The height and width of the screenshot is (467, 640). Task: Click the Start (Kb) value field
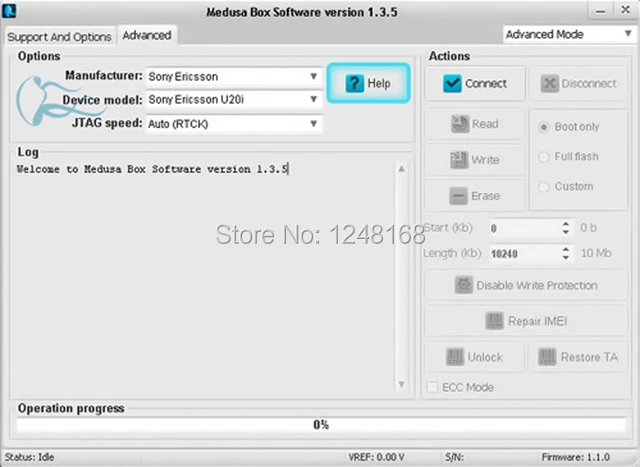point(525,228)
